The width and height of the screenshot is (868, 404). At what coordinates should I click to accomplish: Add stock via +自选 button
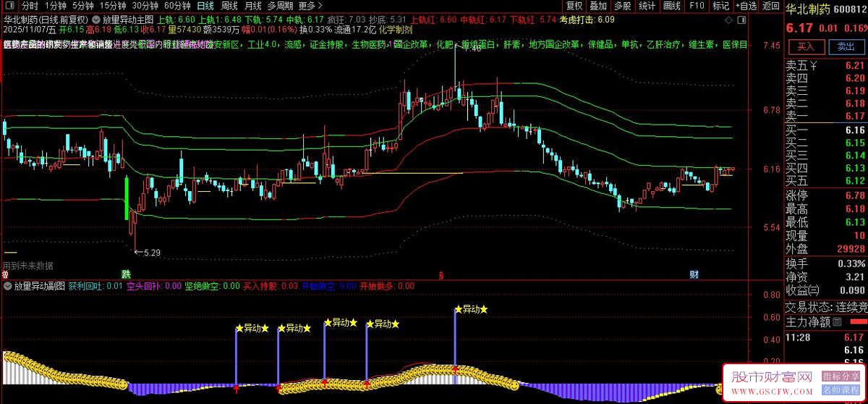(746, 6)
